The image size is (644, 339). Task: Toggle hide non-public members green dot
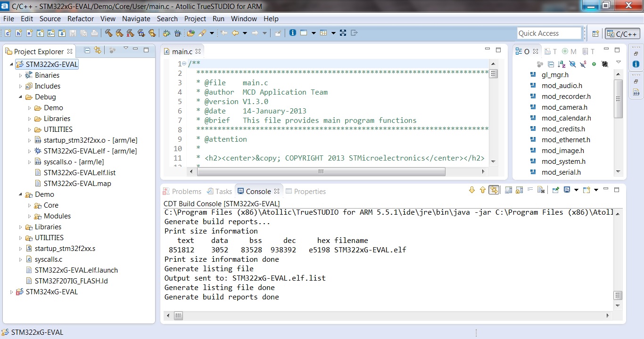point(594,64)
